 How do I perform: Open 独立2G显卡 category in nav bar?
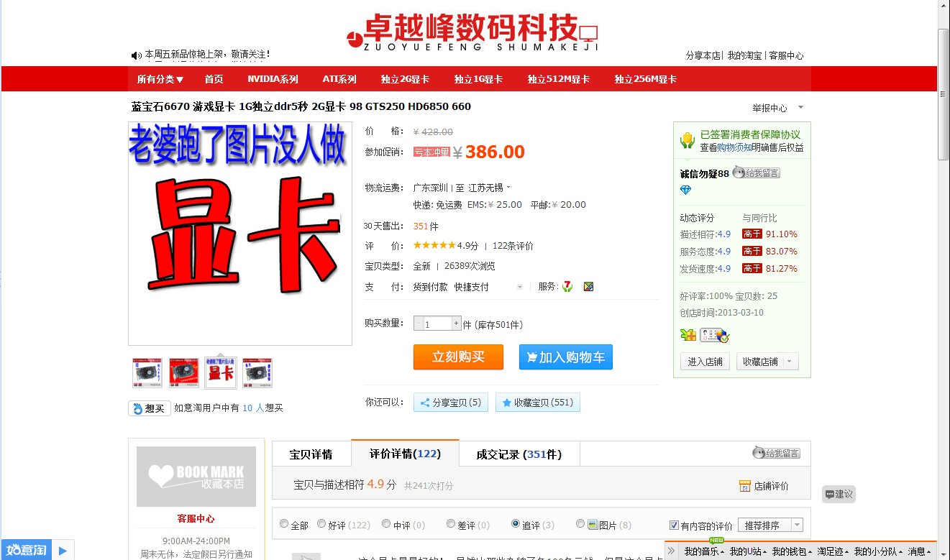click(405, 79)
